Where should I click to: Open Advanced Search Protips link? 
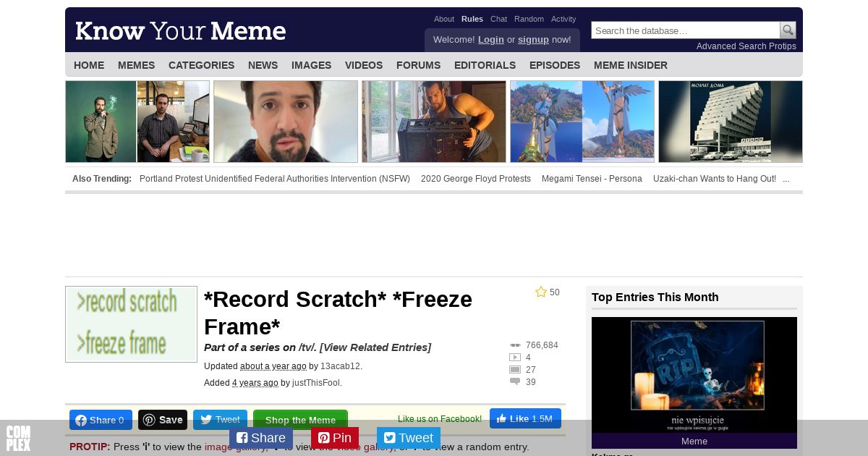746,46
